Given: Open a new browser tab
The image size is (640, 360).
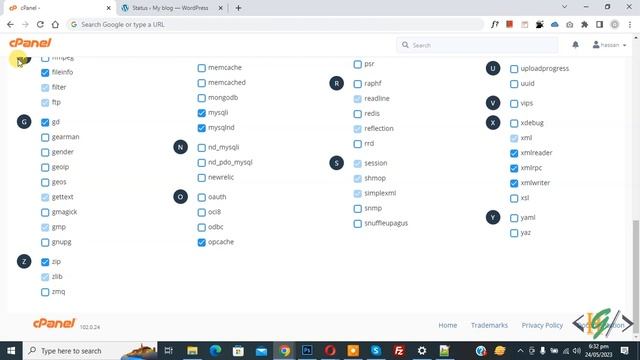Looking at the screenshot, I should [238, 8].
